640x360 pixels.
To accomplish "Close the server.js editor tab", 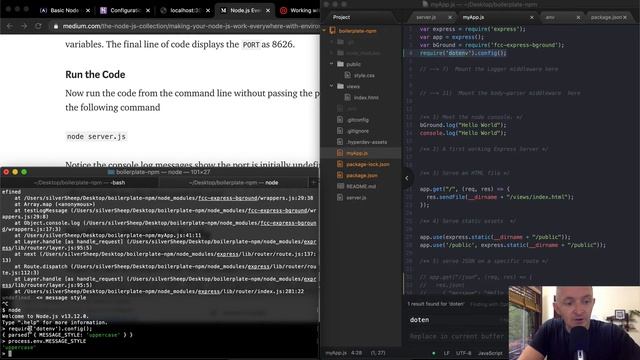I will click(450, 17).
